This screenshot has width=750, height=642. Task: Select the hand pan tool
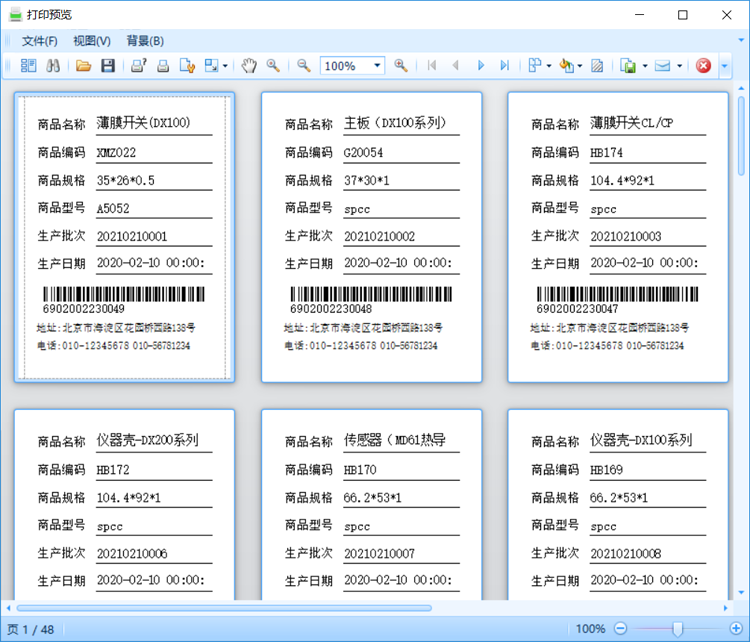249,66
